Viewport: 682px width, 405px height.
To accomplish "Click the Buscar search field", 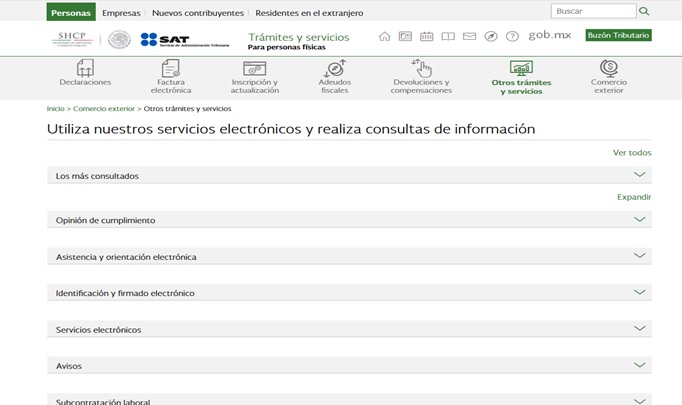I will point(593,11).
